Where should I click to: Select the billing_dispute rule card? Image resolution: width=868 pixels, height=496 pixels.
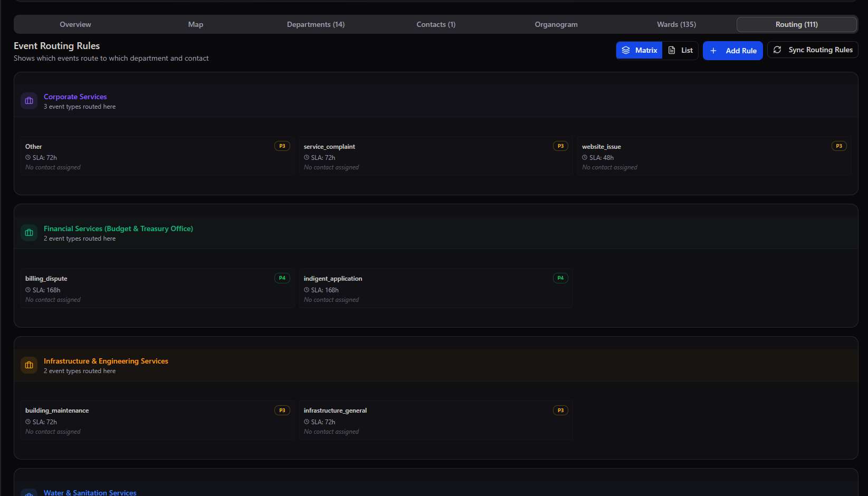(157, 288)
